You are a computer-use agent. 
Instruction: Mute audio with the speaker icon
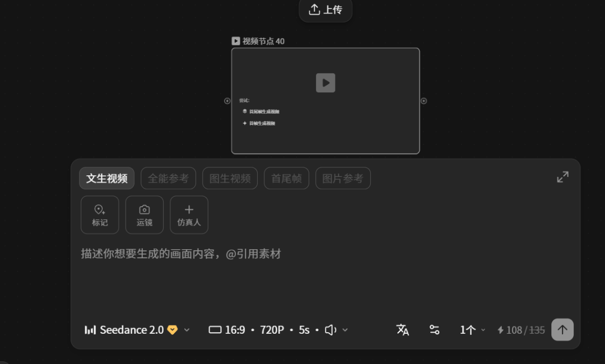tap(330, 330)
